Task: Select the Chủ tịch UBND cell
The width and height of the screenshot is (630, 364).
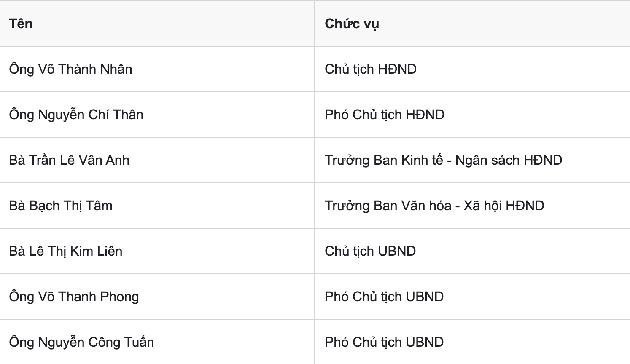Action: point(370,251)
